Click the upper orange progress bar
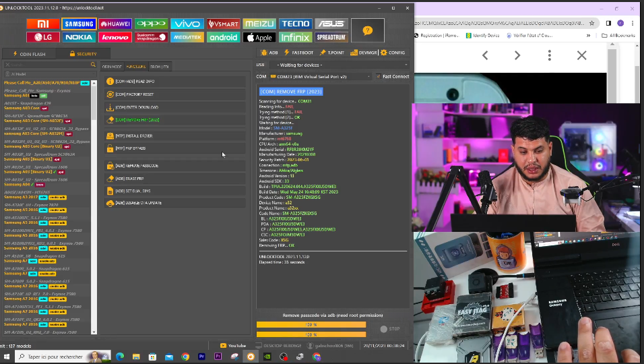The image size is (644, 364). click(311, 324)
